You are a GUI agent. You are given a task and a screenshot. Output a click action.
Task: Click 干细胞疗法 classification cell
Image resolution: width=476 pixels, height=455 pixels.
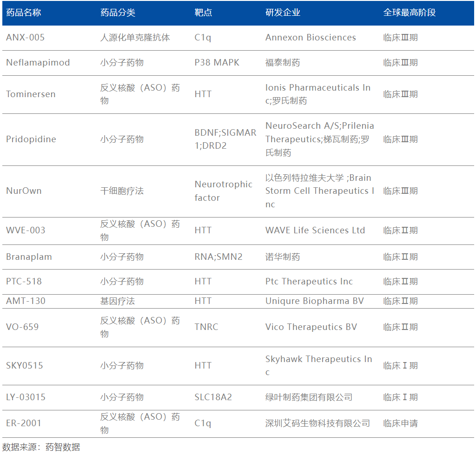pyautogui.click(x=122, y=191)
